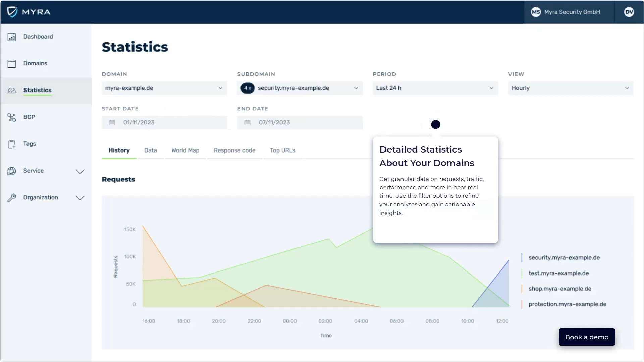The height and width of the screenshot is (362, 644).
Task: Click the Tags sidebar icon
Action: 12,144
